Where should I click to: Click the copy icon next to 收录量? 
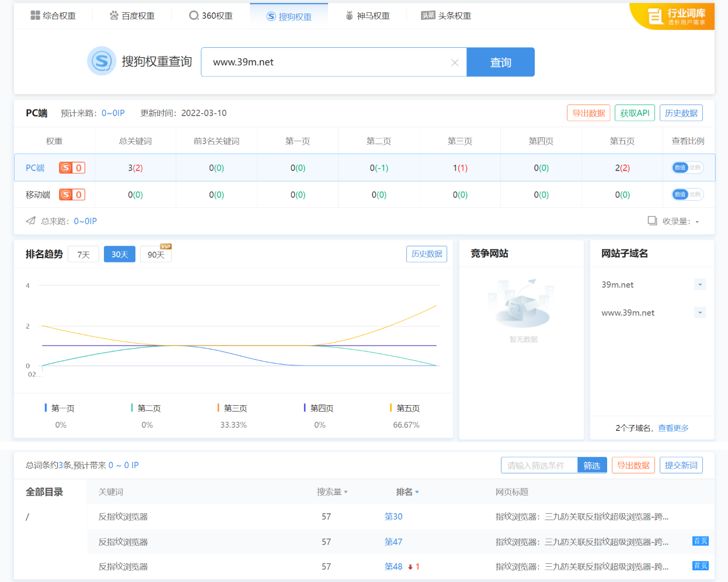click(x=652, y=221)
